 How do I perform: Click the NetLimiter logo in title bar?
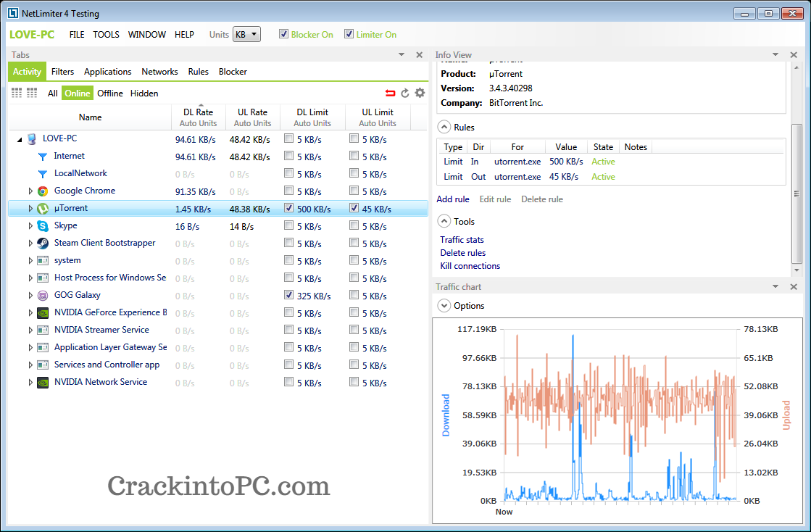pyautogui.click(x=13, y=14)
